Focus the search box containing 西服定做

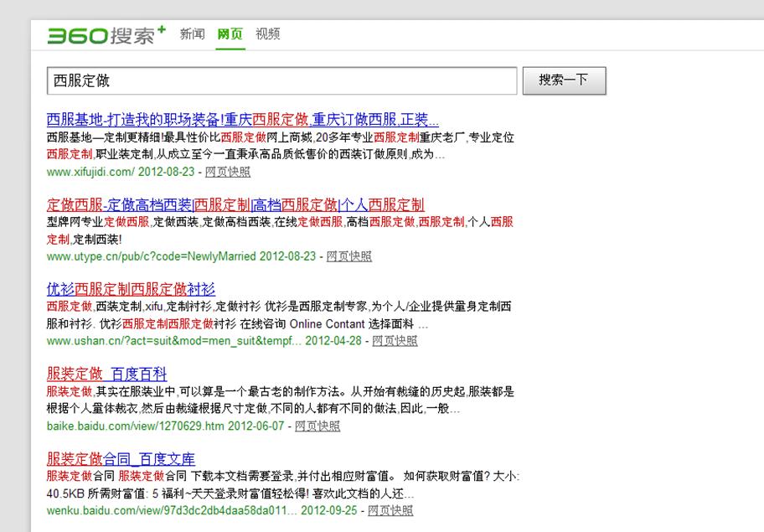(x=281, y=81)
